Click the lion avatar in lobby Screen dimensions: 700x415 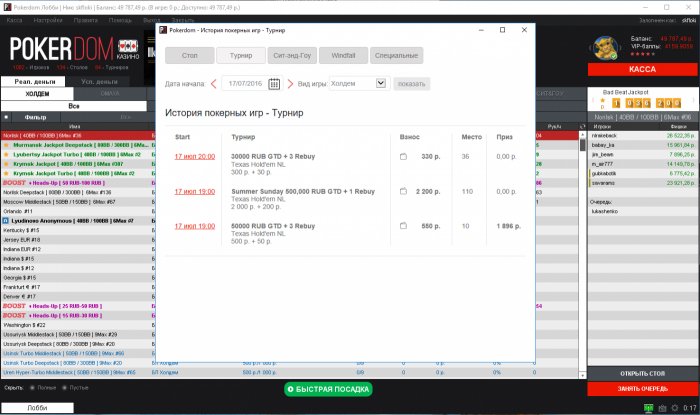pos(605,47)
